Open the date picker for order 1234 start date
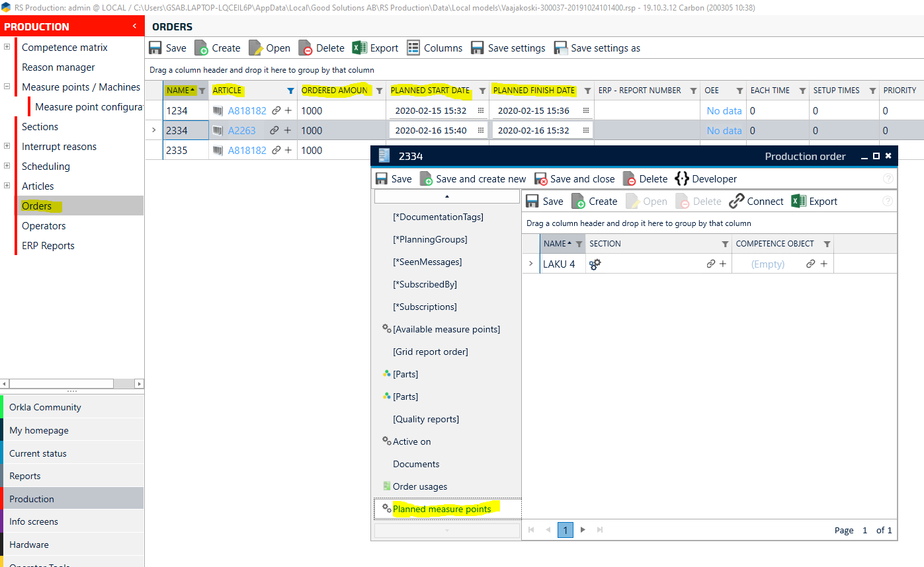Image resolution: width=924 pixels, height=567 pixels. (481, 111)
